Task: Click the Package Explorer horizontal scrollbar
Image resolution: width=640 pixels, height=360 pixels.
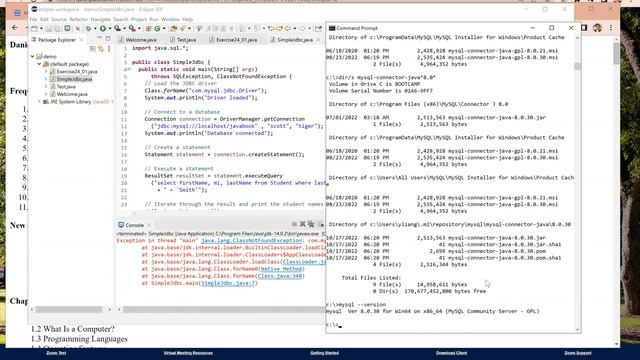Action: click(x=69, y=309)
